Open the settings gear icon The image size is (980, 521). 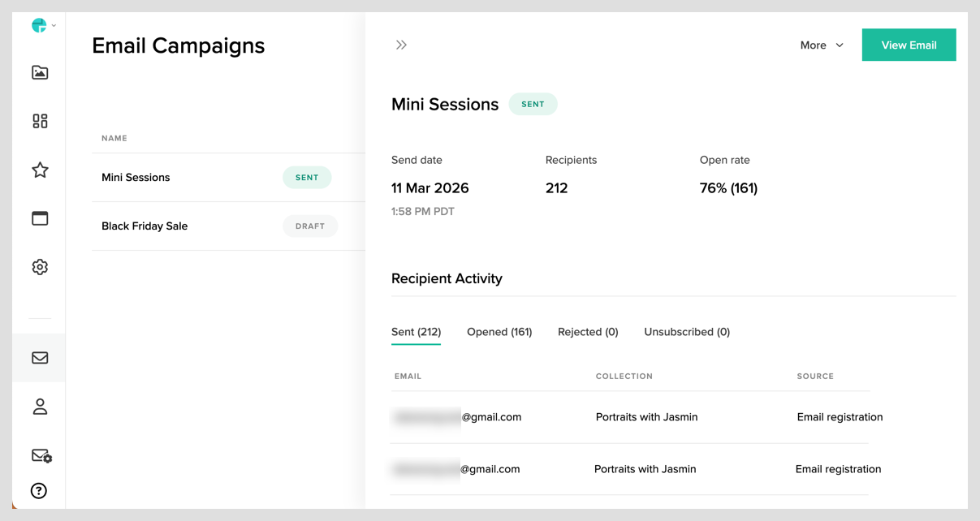click(x=40, y=267)
